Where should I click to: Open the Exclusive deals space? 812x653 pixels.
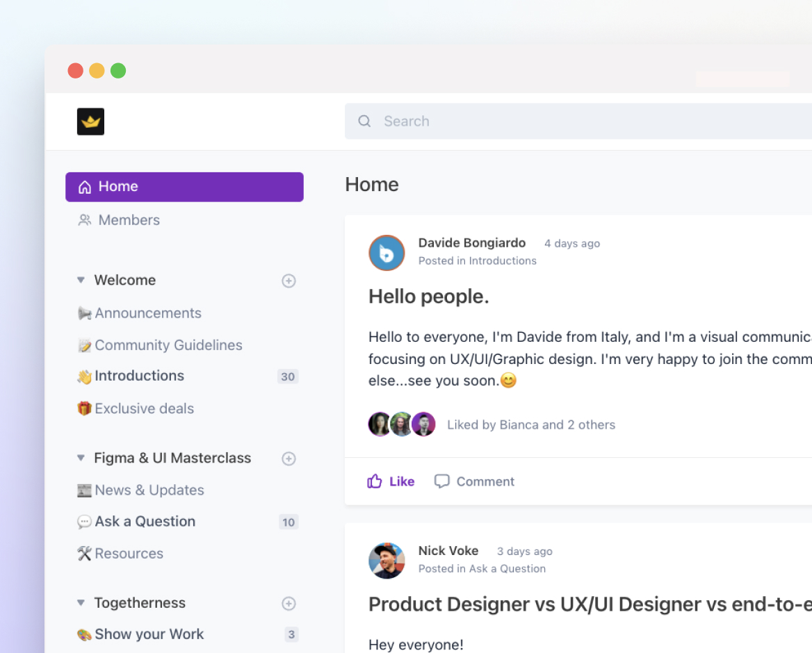(144, 408)
